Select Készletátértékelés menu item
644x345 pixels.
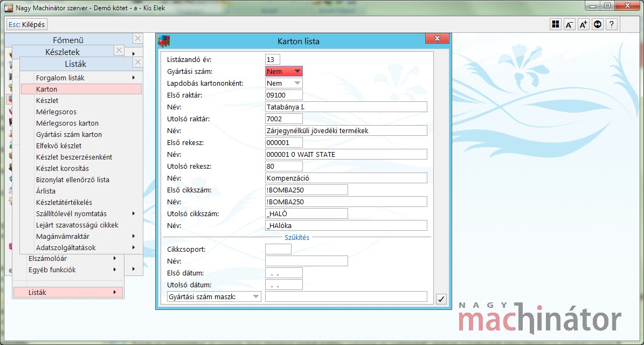point(81,203)
